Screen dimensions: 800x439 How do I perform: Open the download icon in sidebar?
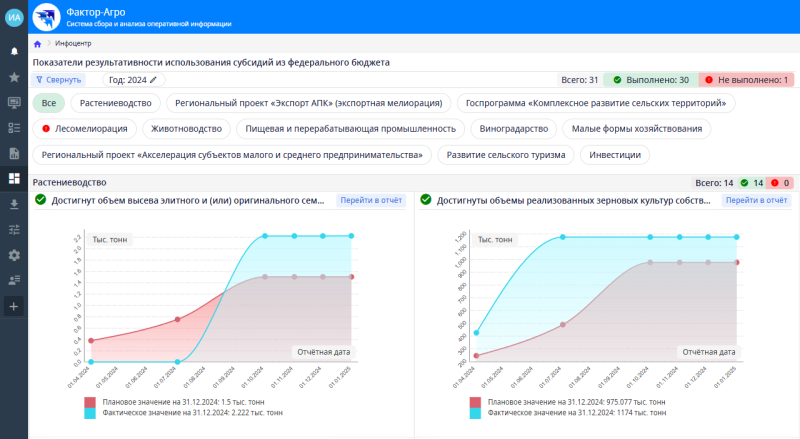[x=14, y=204]
